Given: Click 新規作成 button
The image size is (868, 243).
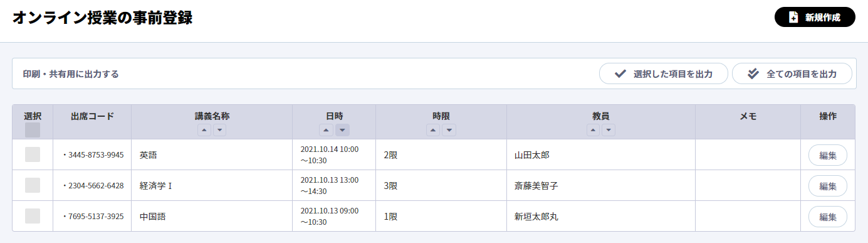Looking at the screenshot, I should click(815, 17).
